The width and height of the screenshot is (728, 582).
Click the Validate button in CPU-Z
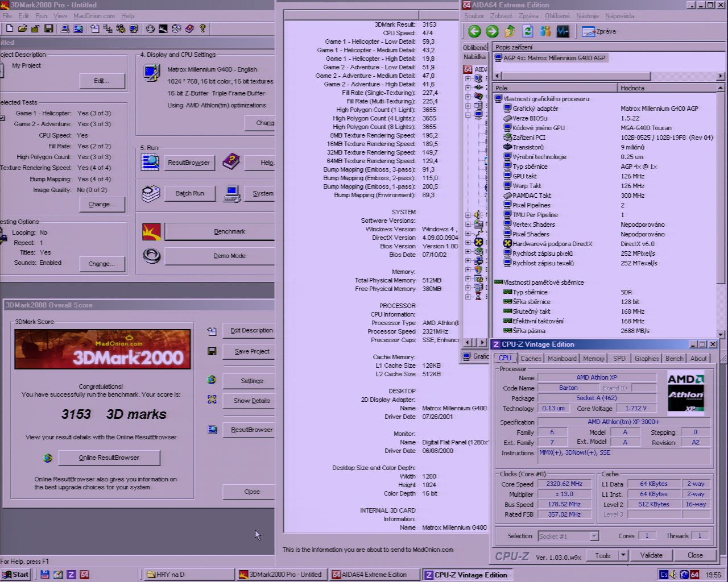(651, 555)
